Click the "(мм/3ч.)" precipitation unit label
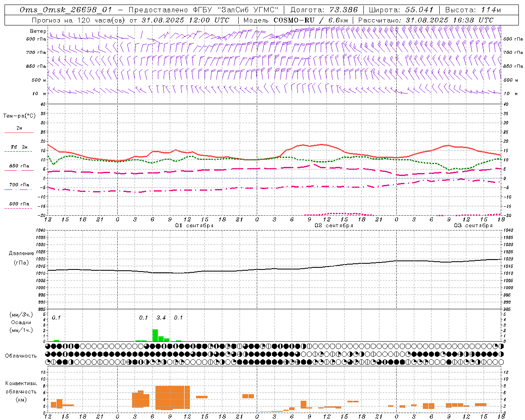 (21, 315)
